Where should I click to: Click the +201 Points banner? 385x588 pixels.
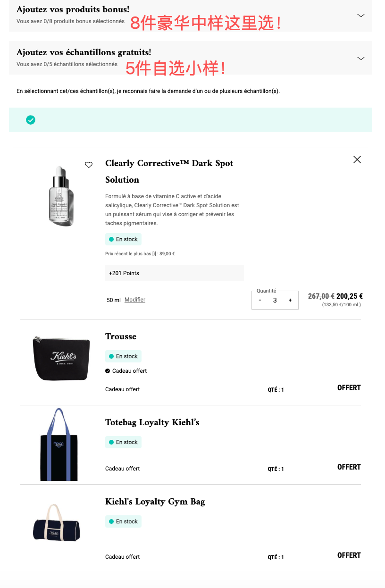pyautogui.click(x=174, y=273)
